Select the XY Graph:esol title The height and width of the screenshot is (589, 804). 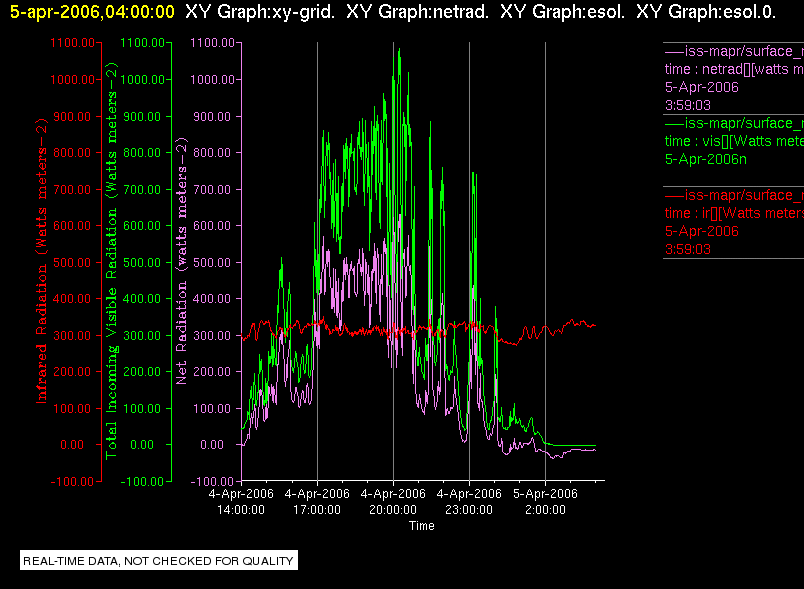point(562,12)
